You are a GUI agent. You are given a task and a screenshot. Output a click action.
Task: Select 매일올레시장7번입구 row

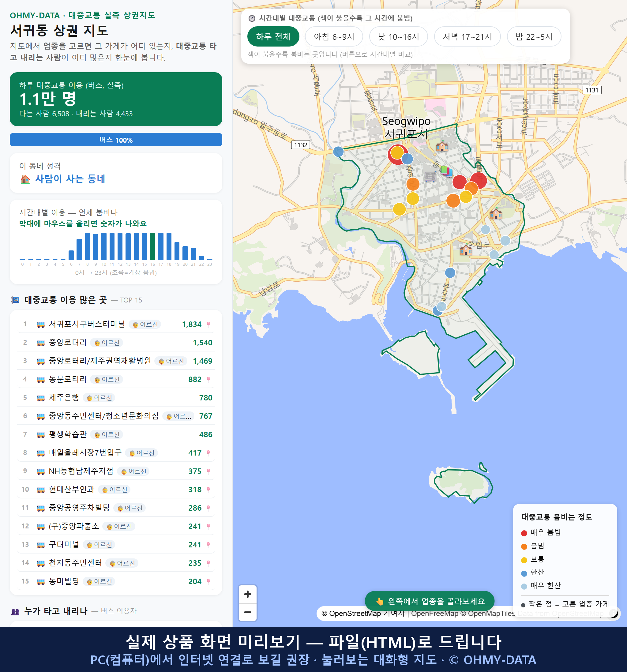click(116, 452)
